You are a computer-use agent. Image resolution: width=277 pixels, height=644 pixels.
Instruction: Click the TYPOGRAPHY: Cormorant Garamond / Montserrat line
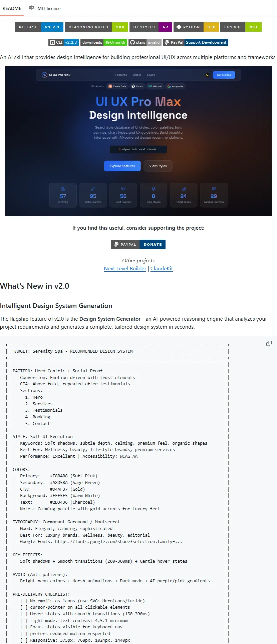[66, 522]
